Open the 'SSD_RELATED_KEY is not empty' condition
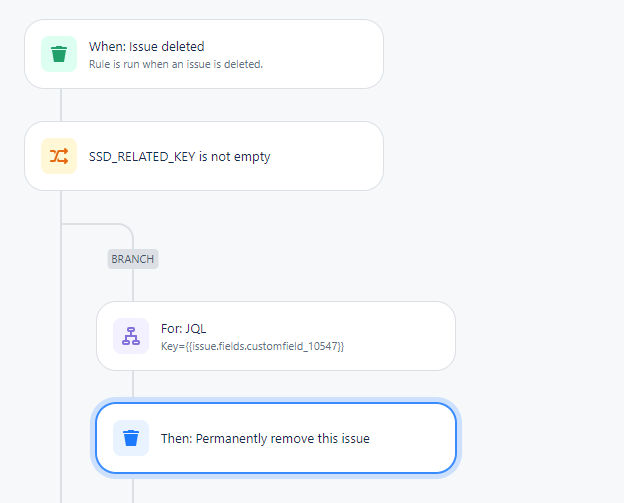This screenshot has width=624, height=503. (179, 156)
